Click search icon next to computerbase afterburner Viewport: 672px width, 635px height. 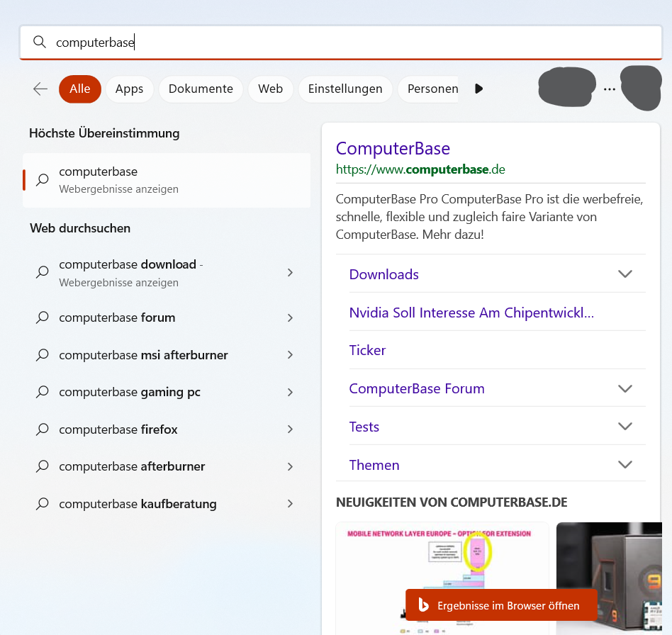(x=42, y=466)
